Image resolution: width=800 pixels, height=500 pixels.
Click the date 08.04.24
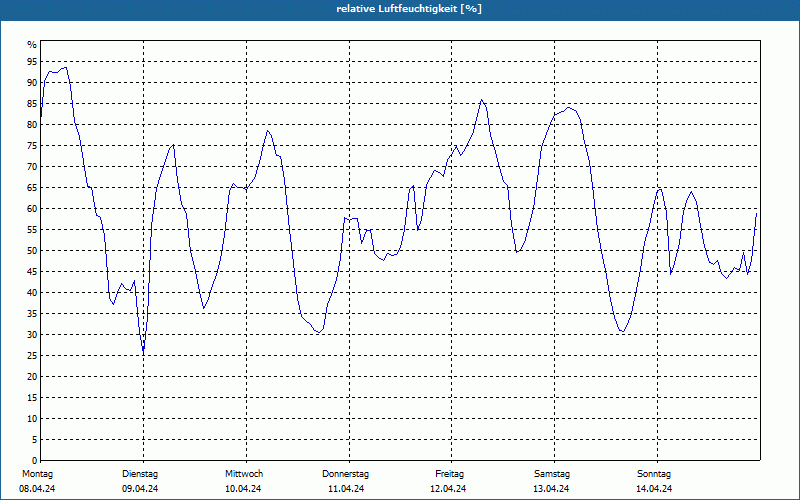tap(37, 489)
